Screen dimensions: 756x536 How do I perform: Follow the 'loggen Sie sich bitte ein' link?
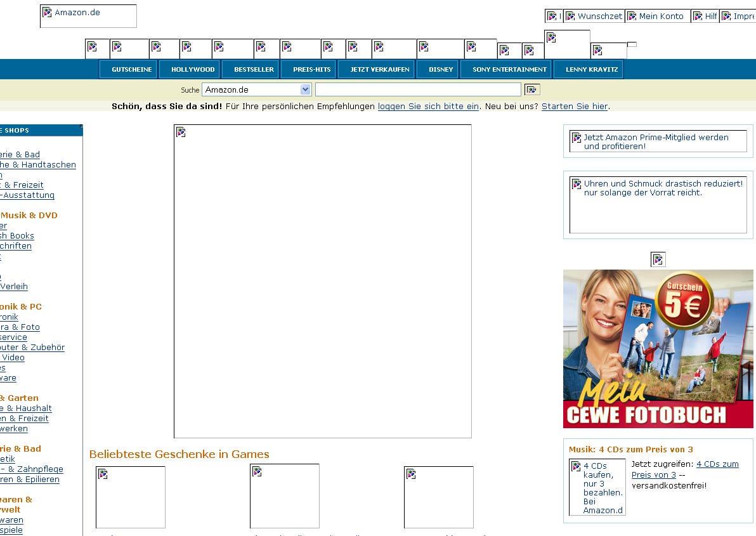[x=428, y=107]
